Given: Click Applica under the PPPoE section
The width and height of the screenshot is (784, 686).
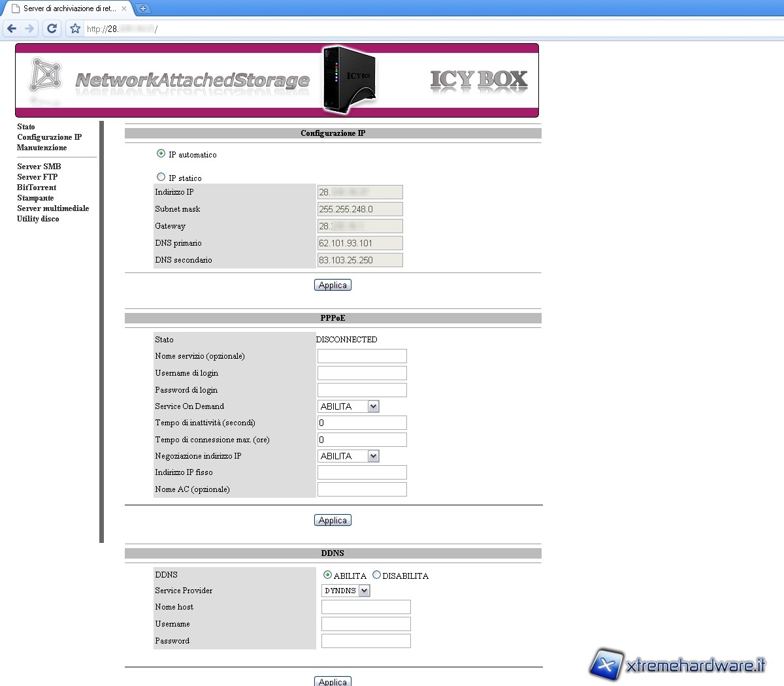Looking at the screenshot, I should (x=333, y=520).
